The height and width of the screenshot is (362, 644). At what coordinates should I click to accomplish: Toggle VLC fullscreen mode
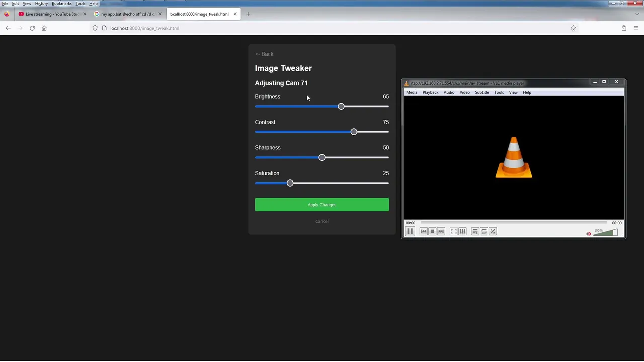click(x=454, y=231)
